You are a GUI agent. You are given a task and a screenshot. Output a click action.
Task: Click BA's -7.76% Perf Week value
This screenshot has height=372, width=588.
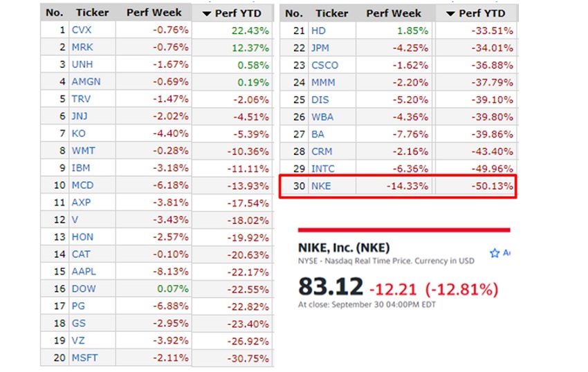coord(410,134)
